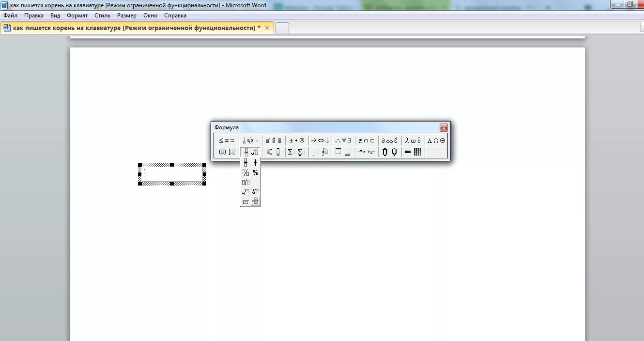Screen dimensions: 644x341
Task: Open the relational symbols palette (≤ ≠ ≈)
Action: pyautogui.click(x=227, y=140)
